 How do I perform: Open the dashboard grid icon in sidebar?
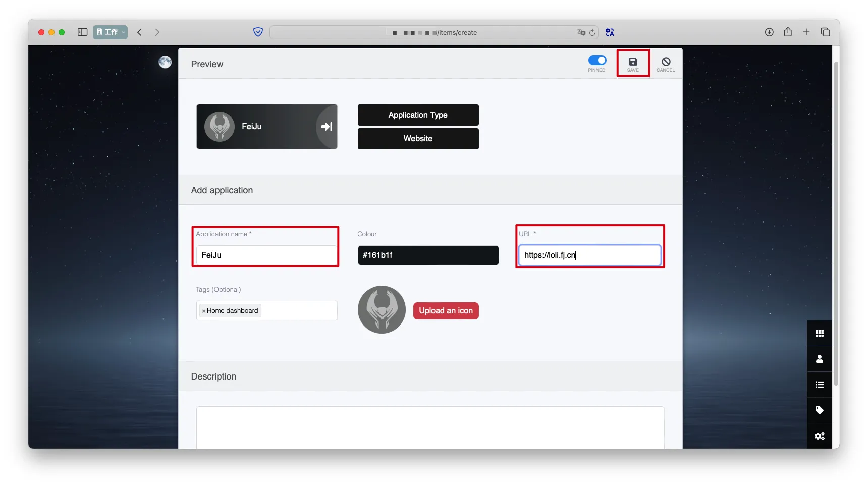point(819,333)
